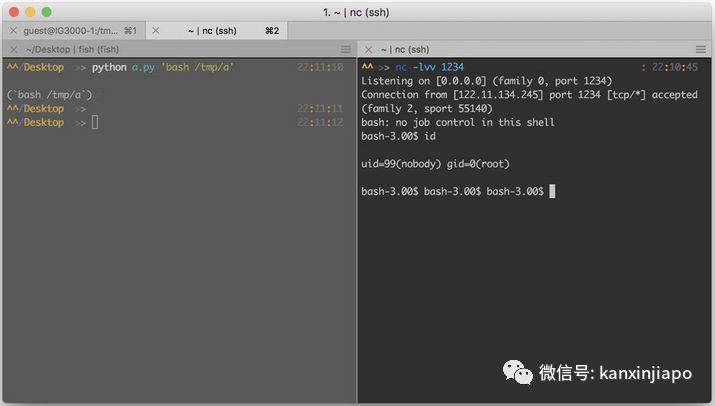The image size is (715, 406).
Task: Close the fish pane on the left
Action: [12, 49]
